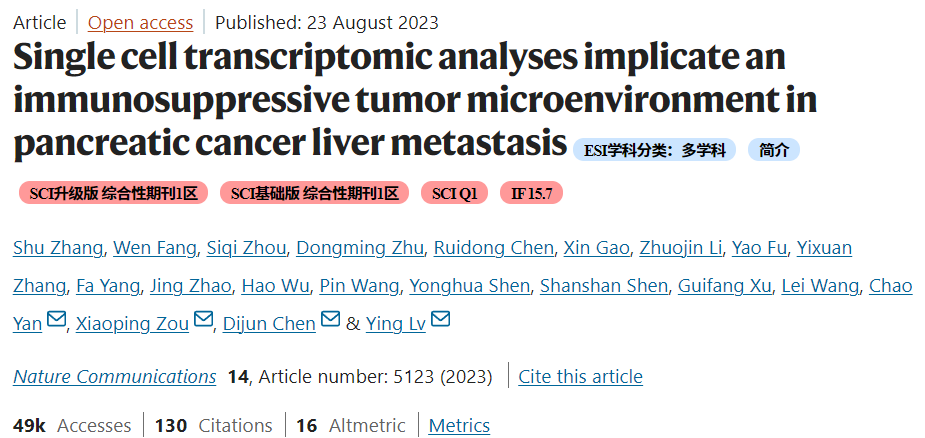The height and width of the screenshot is (438, 925).
Task: Click the 简介 badge
Action: click(x=773, y=150)
